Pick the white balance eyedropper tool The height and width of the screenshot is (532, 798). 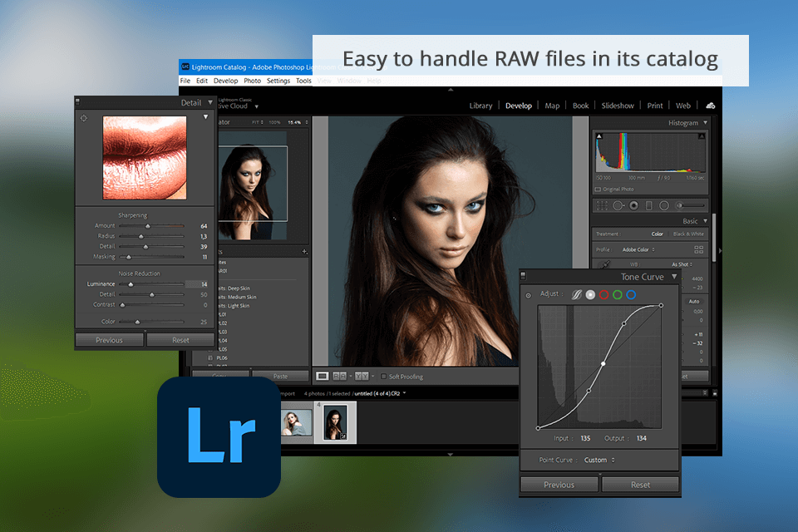click(x=604, y=264)
